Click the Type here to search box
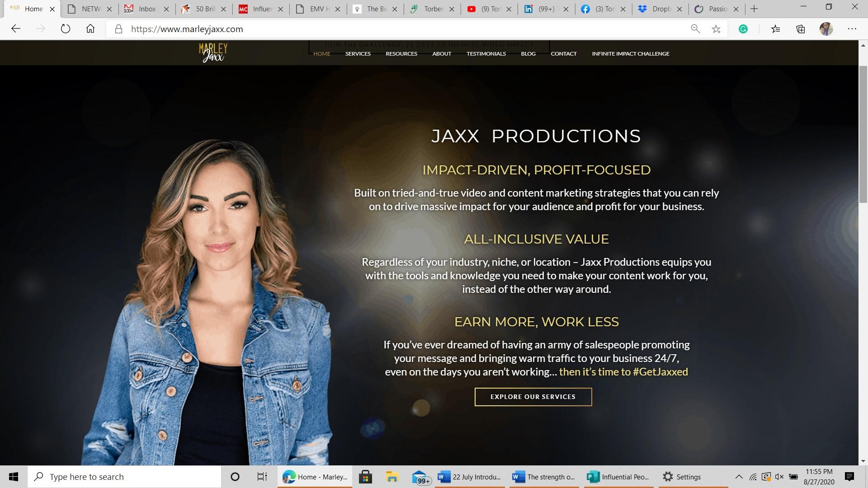Image resolution: width=868 pixels, height=488 pixels. click(x=124, y=477)
